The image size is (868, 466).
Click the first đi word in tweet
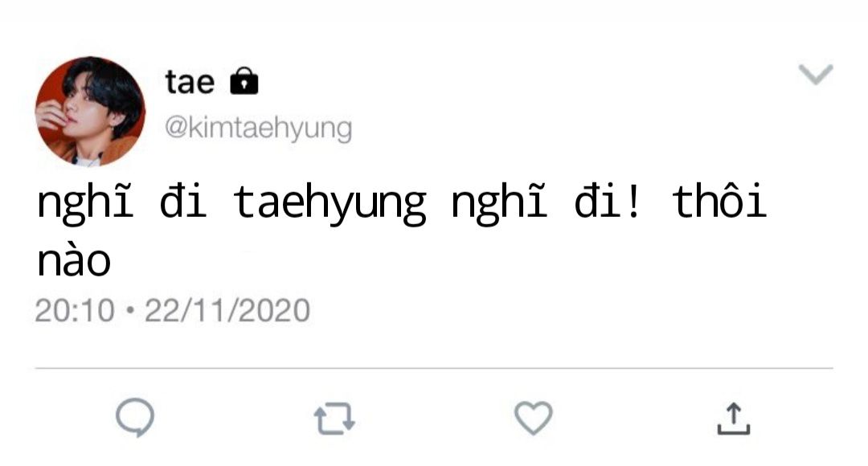(183, 200)
